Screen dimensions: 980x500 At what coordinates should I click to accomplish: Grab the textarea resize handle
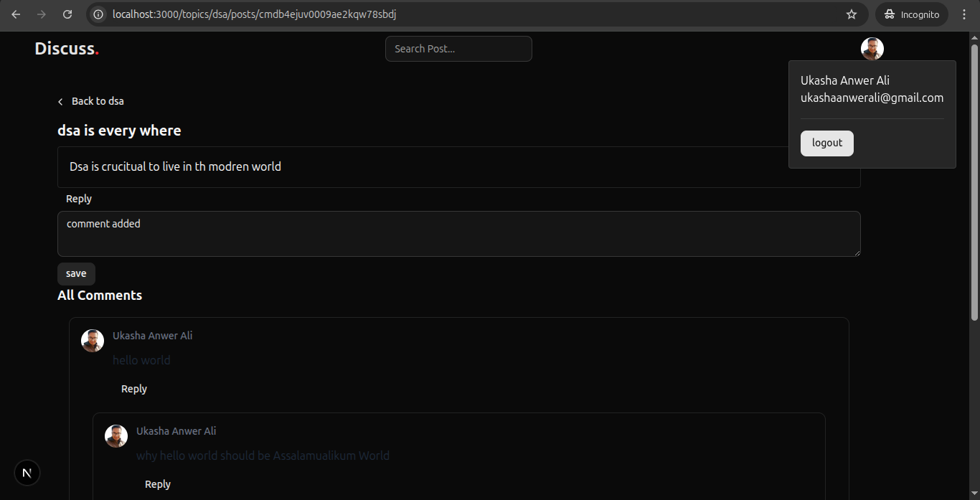click(x=856, y=252)
